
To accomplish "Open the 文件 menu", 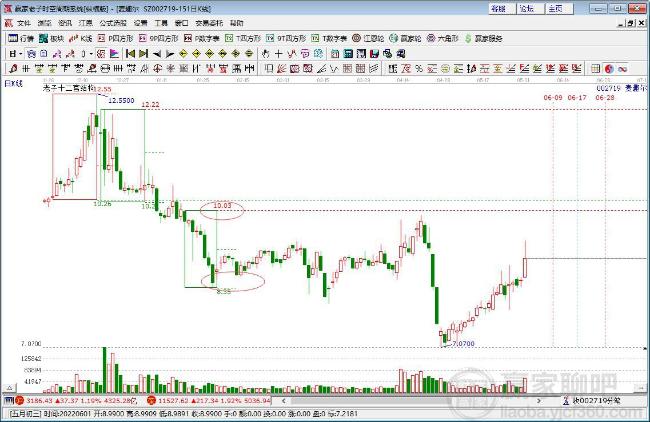I will coord(24,23).
